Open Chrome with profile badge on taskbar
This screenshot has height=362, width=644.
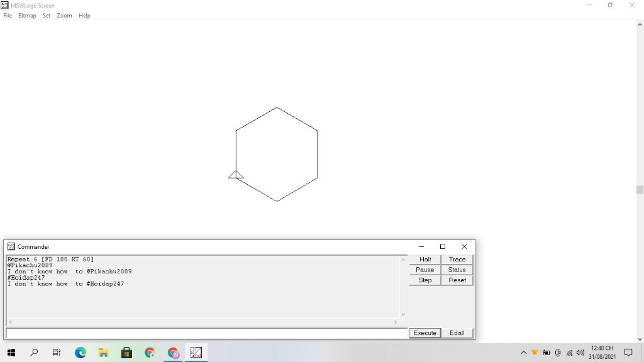point(173,353)
